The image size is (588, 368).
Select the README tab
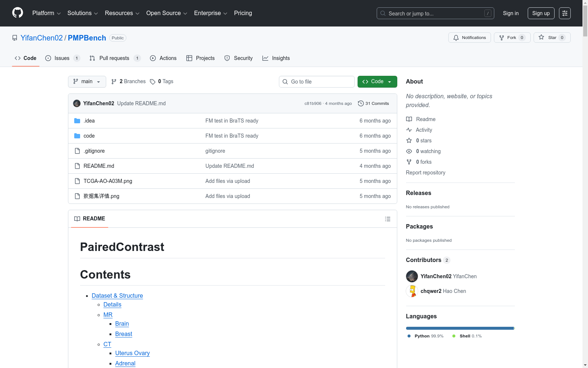90,219
